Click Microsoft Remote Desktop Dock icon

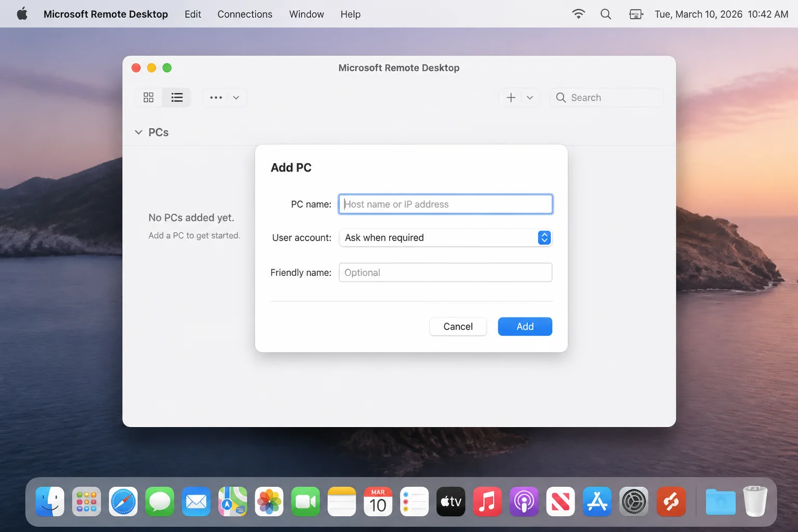click(671, 501)
